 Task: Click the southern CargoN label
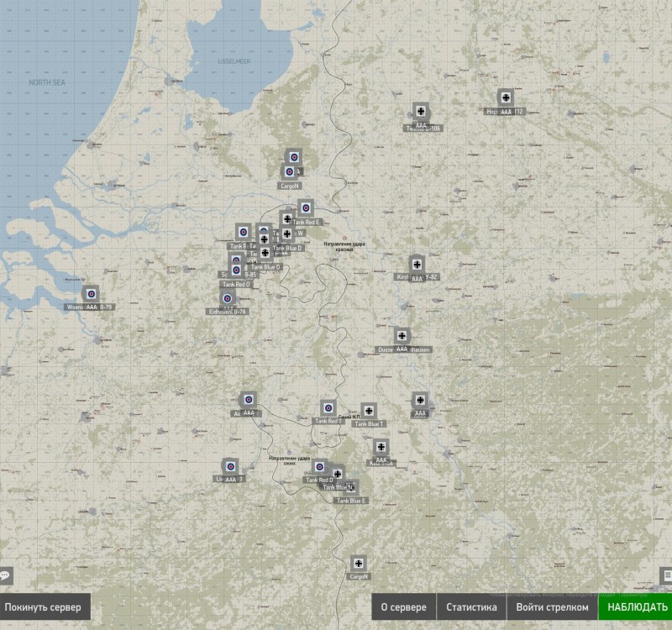tap(359, 577)
